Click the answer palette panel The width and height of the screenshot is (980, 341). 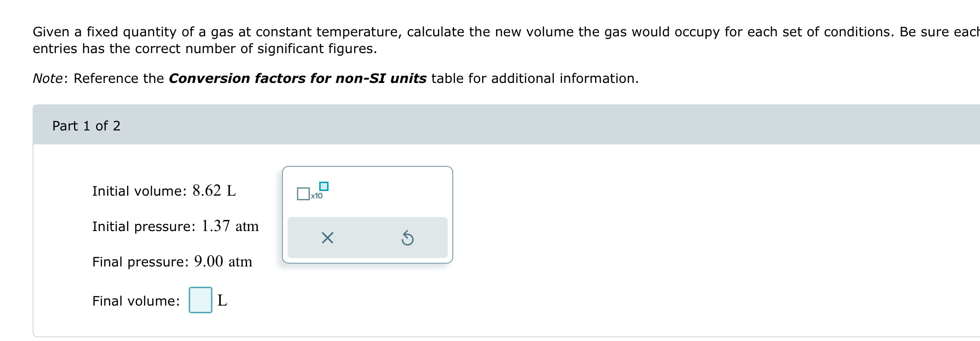(x=367, y=214)
